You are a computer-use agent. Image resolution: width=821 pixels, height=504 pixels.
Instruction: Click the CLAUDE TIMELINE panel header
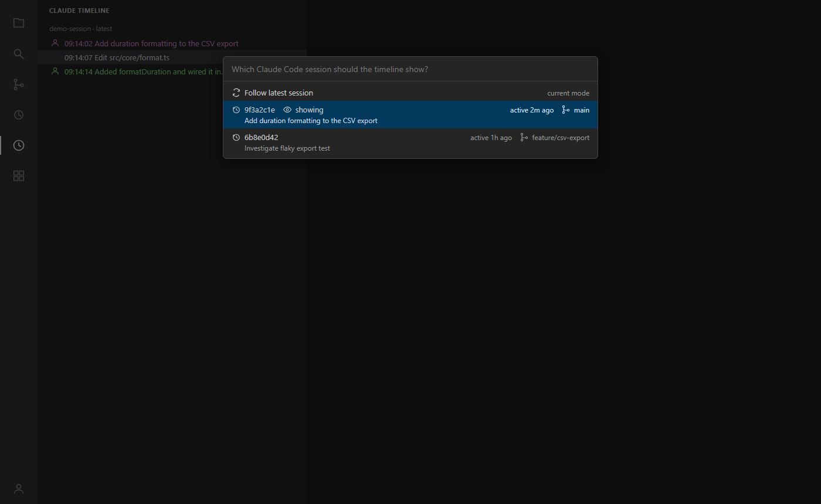(79, 11)
